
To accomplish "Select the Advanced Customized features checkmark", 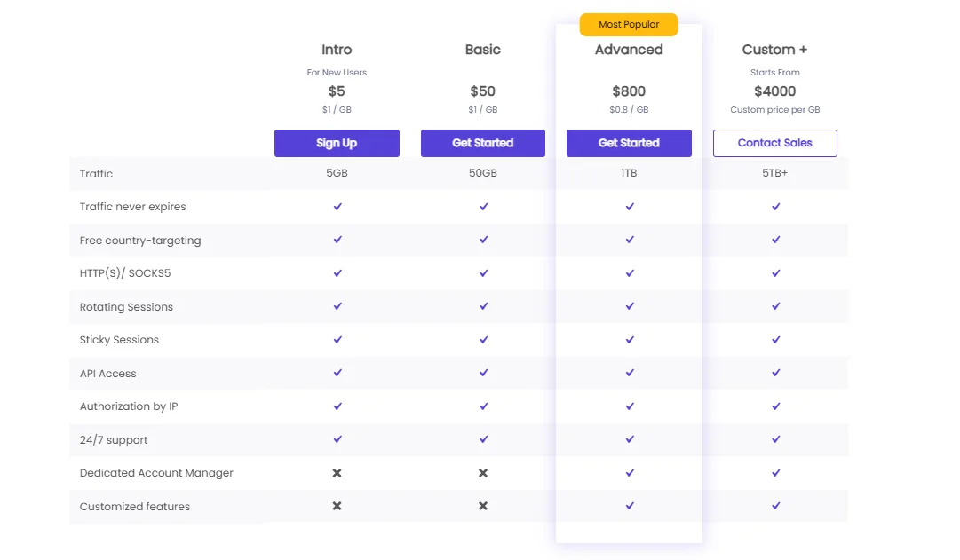I will coord(629,506).
